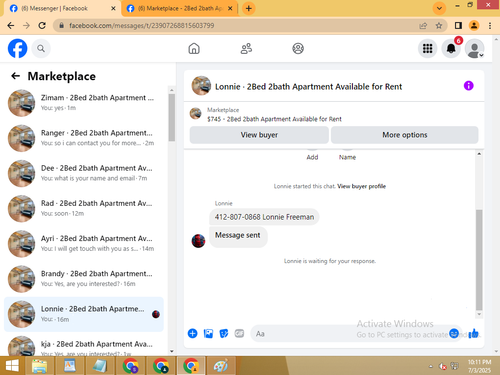Open Rad conversation

[84, 209]
